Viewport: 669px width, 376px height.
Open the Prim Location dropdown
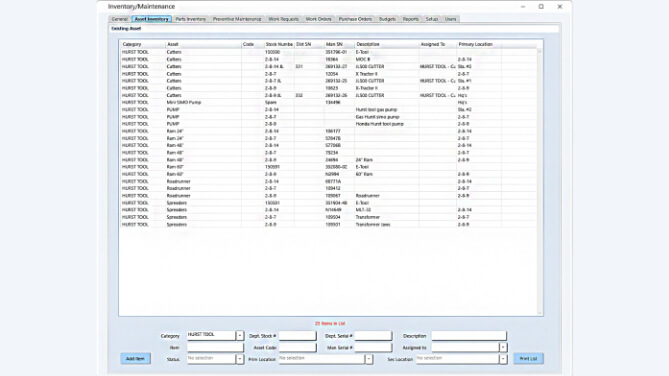pyautogui.click(x=369, y=359)
